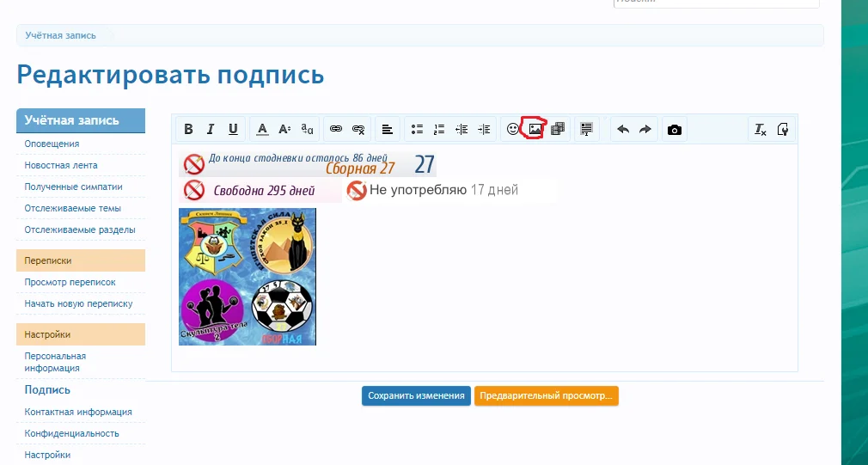Toggle italic formatting
Viewport: 868px width, 465px height.
pyautogui.click(x=211, y=129)
